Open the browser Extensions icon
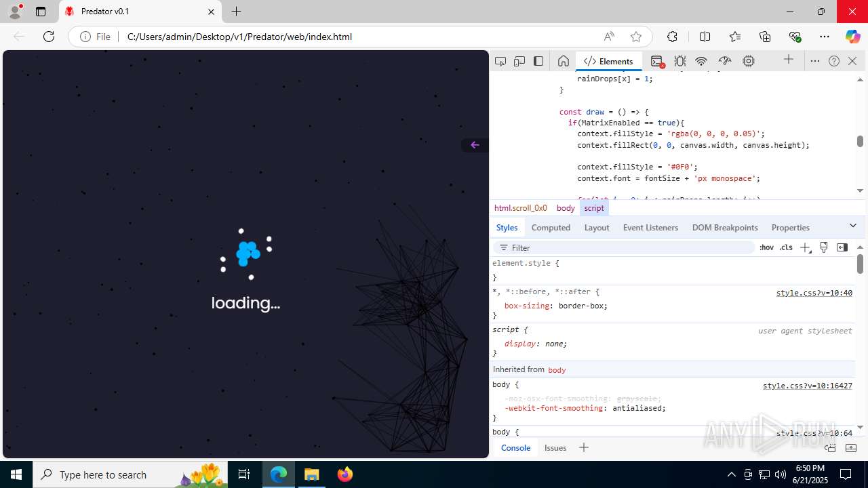Viewport: 868px width, 488px height. [x=672, y=37]
